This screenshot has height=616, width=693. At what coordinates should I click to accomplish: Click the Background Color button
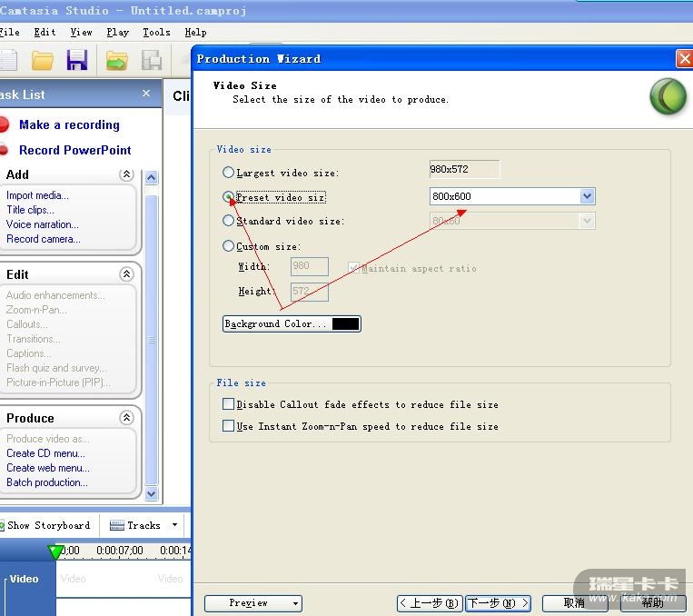point(292,323)
